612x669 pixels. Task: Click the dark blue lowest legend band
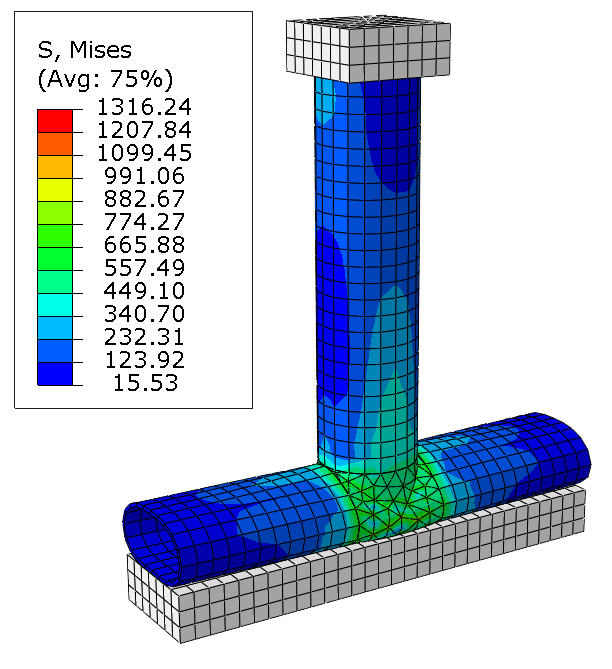coord(55,372)
